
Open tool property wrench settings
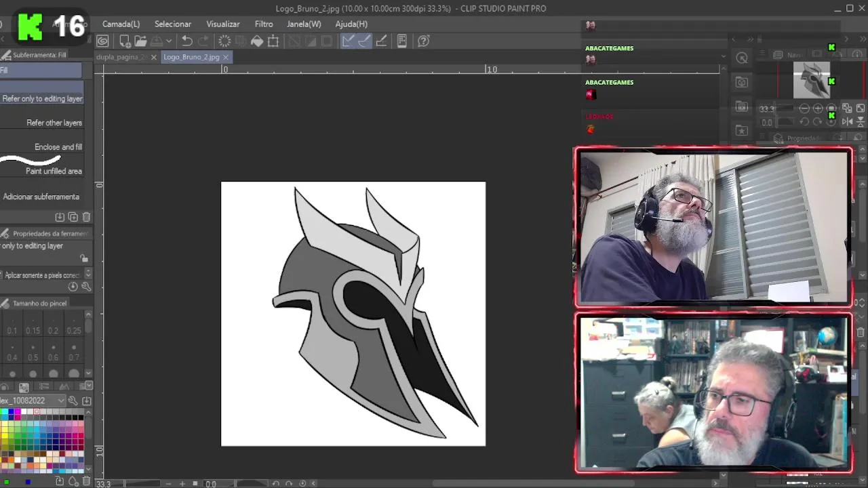click(x=86, y=286)
